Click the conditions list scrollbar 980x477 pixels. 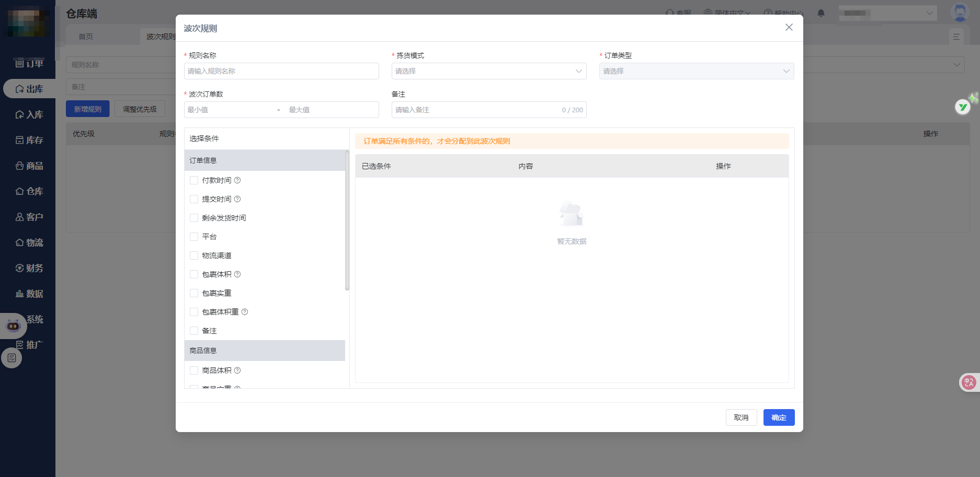[347, 220]
